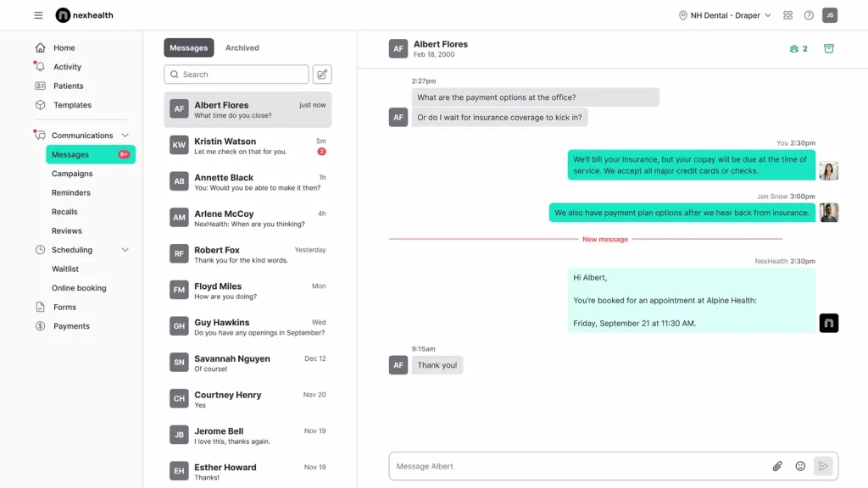Archive the Albert Flores conversation

[829, 48]
